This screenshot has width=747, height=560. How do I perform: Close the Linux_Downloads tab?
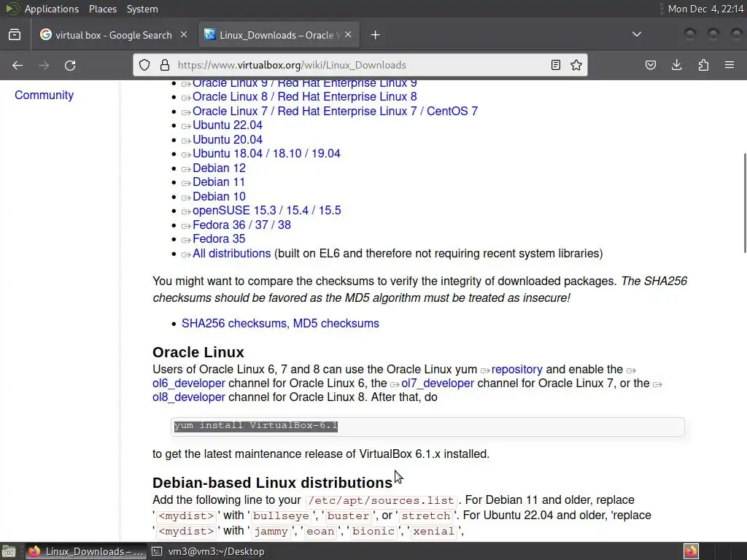point(348,35)
